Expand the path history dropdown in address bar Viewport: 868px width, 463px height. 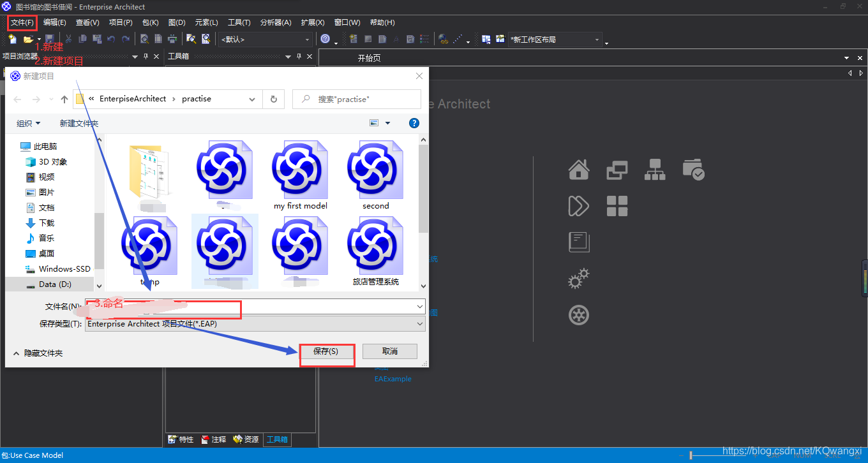pos(253,99)
